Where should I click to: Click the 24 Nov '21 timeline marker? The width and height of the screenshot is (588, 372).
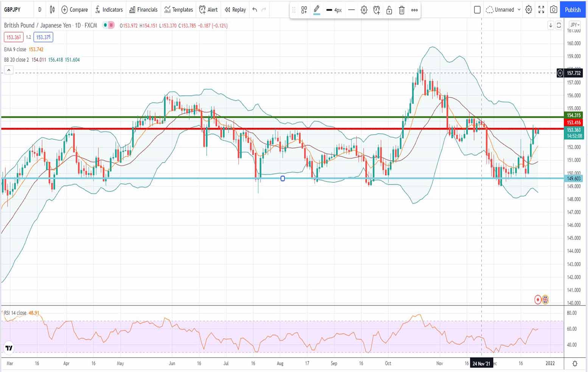[481, 363]
